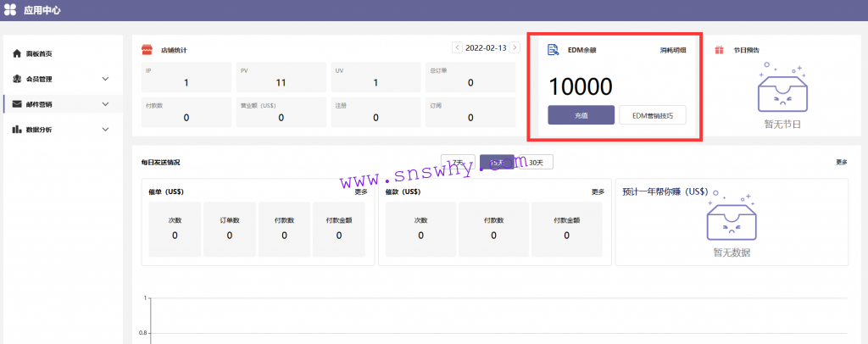868x344 pixels.
Task: Click the red gift icon beside 节日预告
Action: (719, 50)
